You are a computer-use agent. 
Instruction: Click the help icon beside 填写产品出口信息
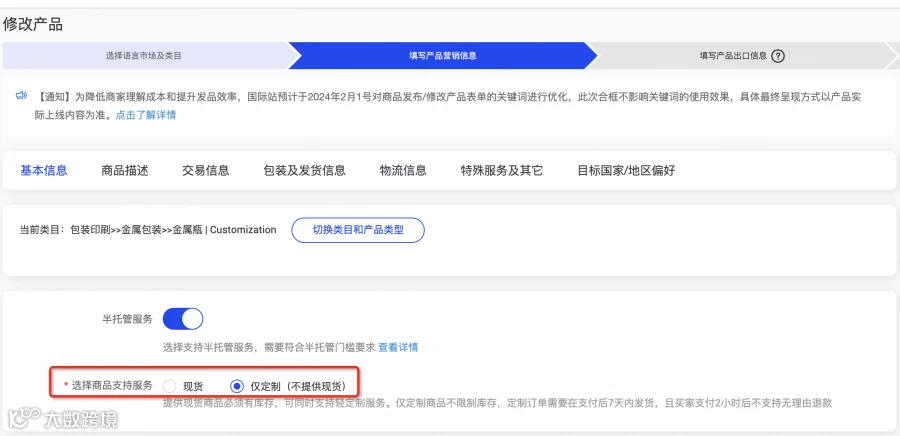click(x=778, y=56)
